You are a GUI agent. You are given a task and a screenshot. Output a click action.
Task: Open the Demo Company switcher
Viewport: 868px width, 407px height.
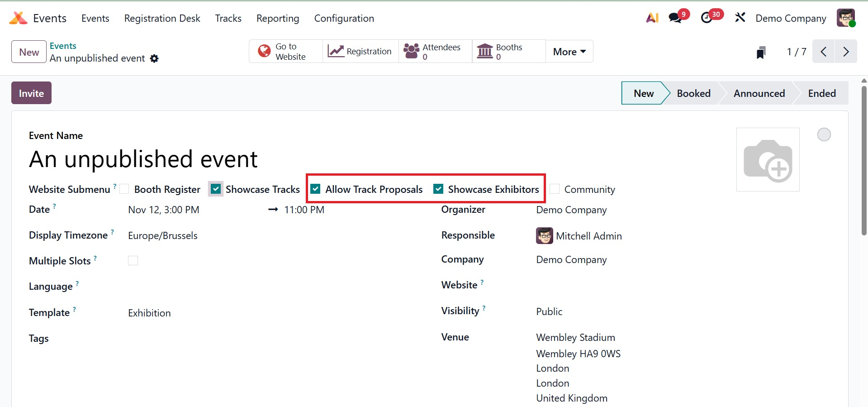[791, 18]
